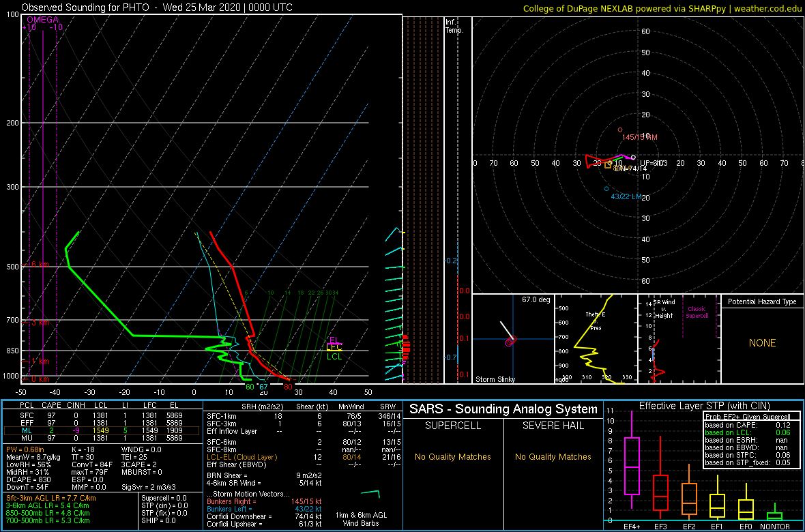The image size is (805, 532).
Task: Click the green LCL label on the sounding
Action: [x=334, y=357]
